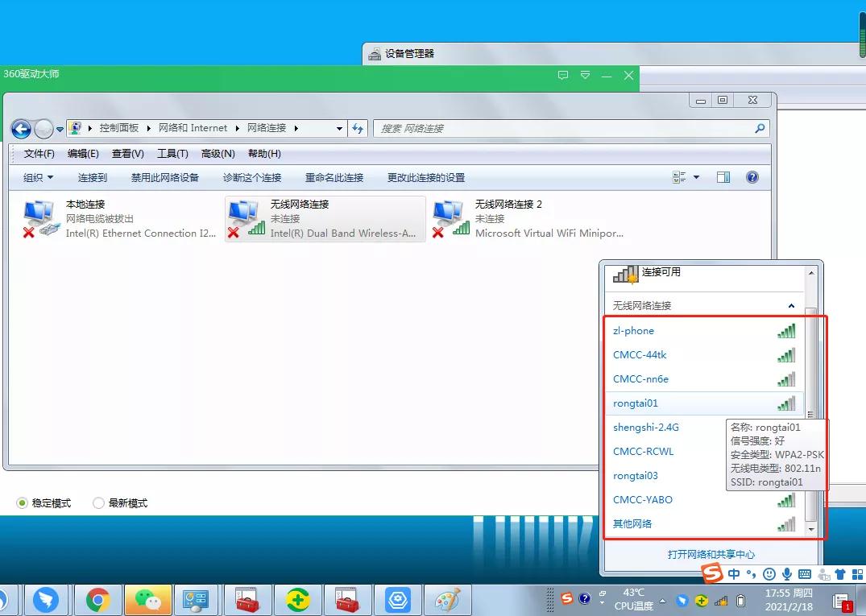Image resolution: width=866 pixels, height=616 pixels.
Task: Collapse the 无线网络连接 wireless list section
Action: 791,305
